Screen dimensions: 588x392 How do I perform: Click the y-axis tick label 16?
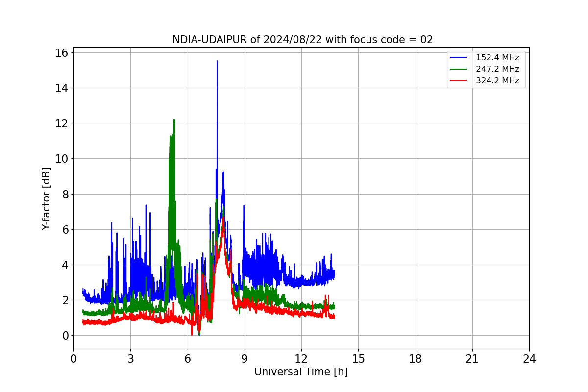(62, 53)
